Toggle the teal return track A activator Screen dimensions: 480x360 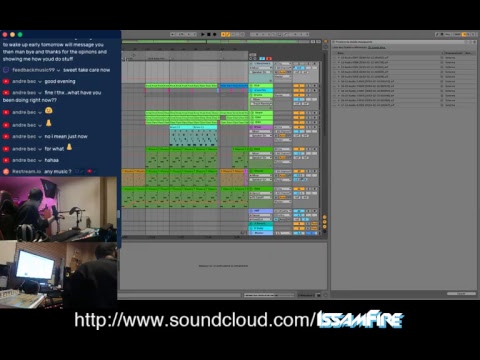tap(299, 224)
